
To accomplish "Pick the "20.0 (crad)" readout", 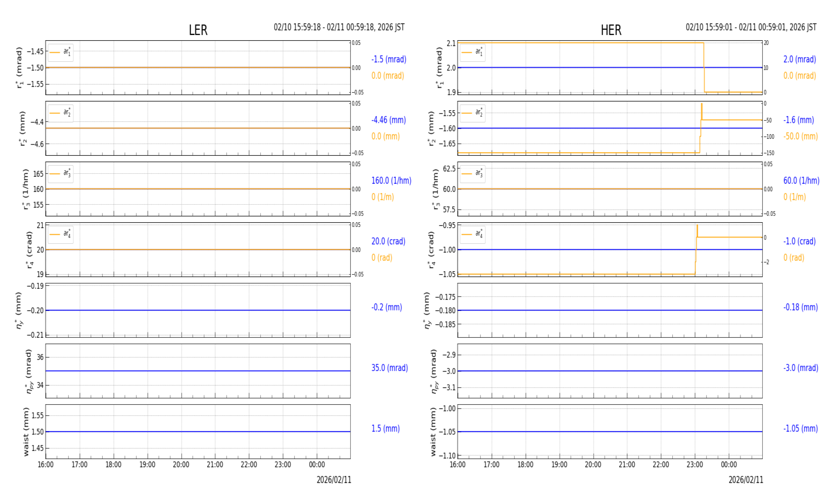I will click(x=388, y=242).
